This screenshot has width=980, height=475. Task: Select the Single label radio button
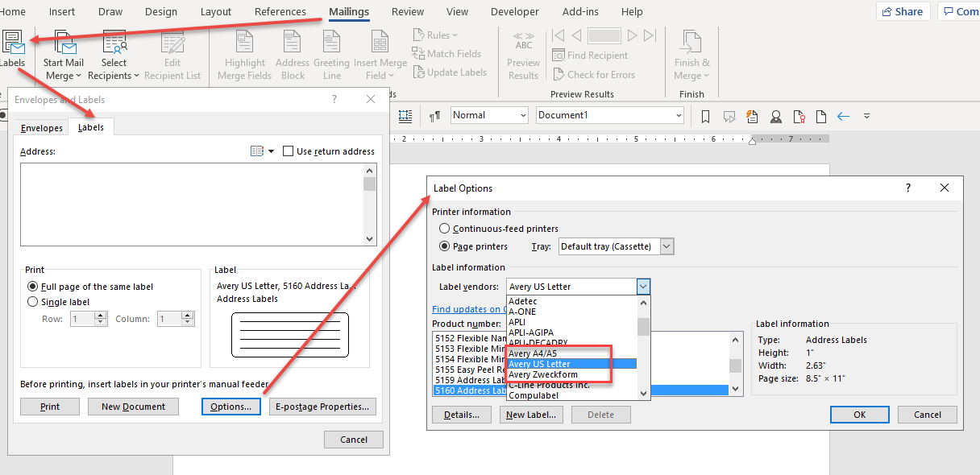point(32,302)
